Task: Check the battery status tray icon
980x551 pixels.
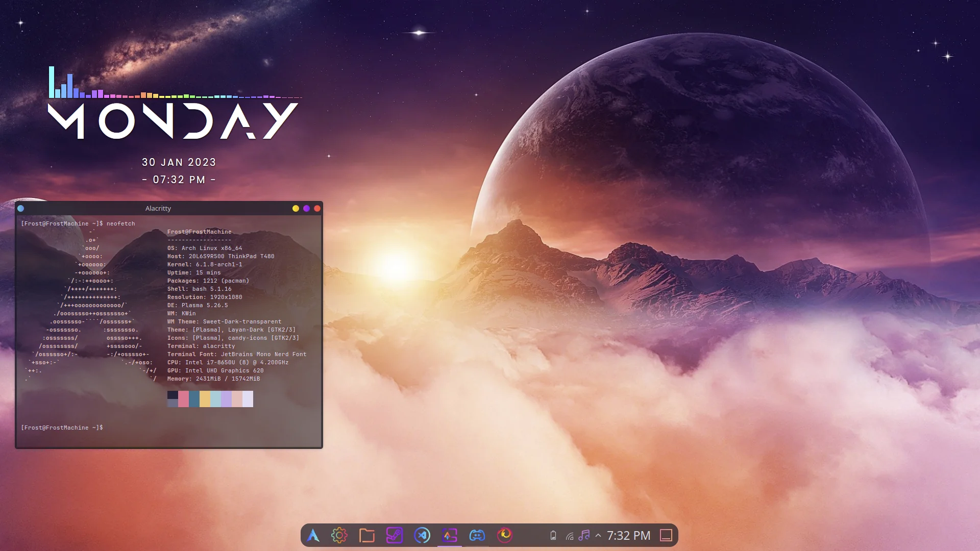Action: [x=553, y=535]
